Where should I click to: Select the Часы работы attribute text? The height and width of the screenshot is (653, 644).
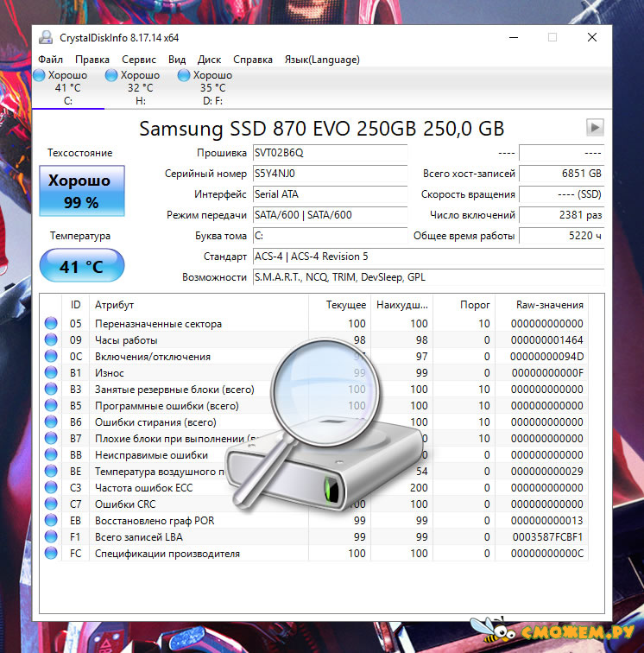126,340
